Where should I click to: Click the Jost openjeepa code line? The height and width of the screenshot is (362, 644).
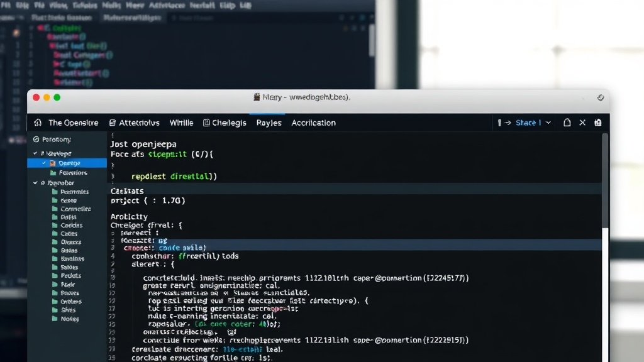click(143, 144)
